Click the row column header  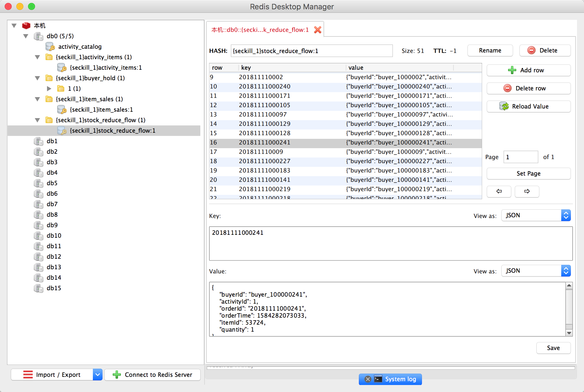pyautogui.click(x=224, y=68)
